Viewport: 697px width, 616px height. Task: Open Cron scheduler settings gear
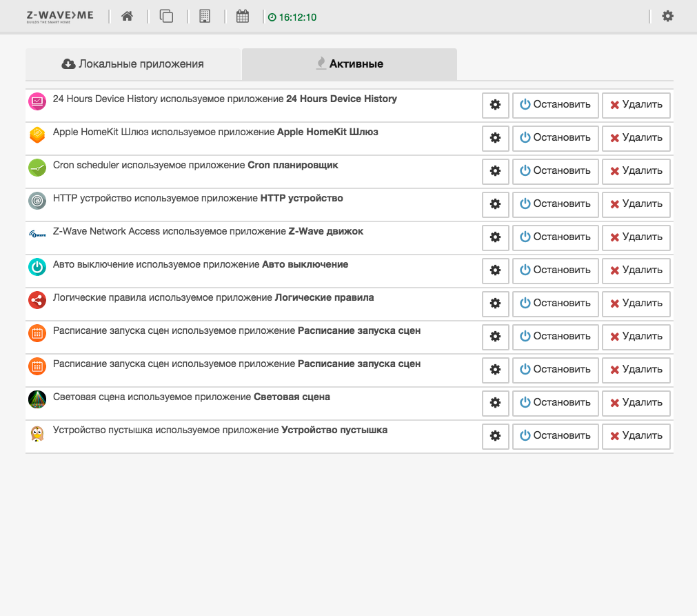(495, 171)
